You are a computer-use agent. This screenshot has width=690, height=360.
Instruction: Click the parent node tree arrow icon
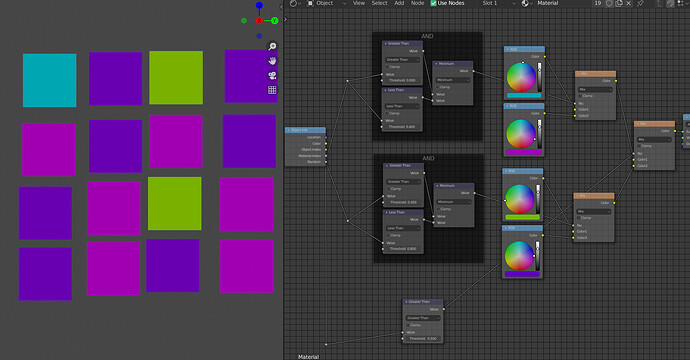pos(659,3)
